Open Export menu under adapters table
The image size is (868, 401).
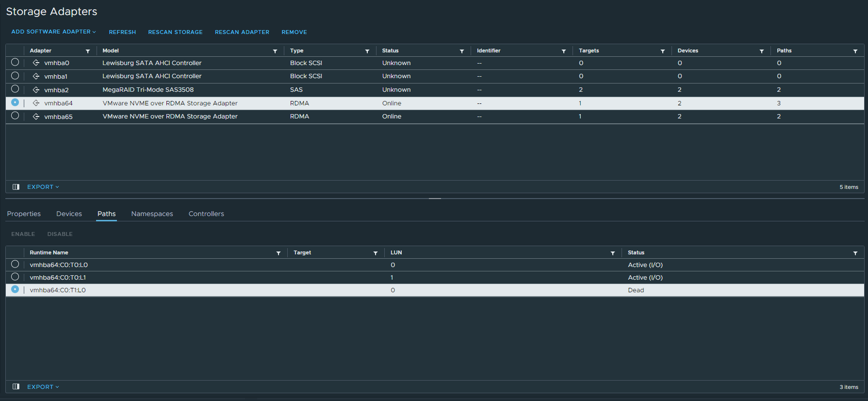(43, 187)
